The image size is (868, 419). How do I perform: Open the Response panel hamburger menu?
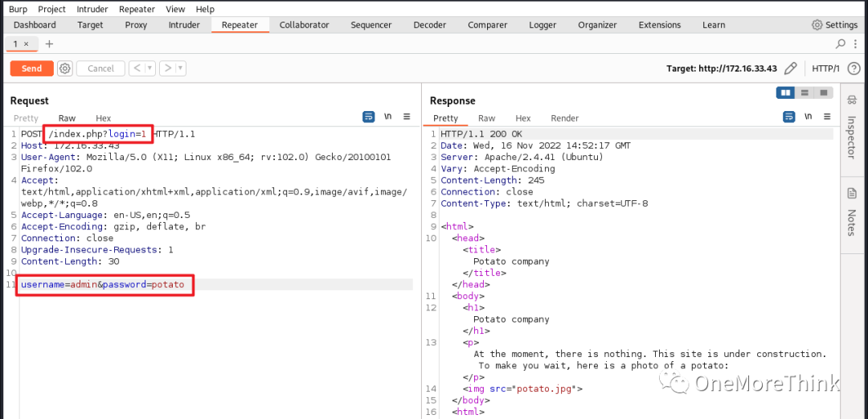pos(827,117)
